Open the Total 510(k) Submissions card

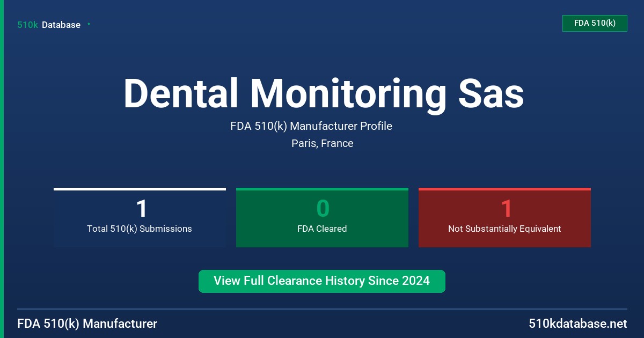(140, 217)
